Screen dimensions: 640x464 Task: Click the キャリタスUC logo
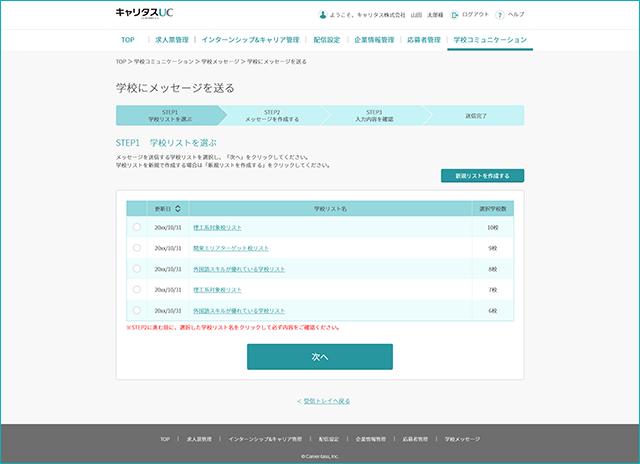[144, 13]
